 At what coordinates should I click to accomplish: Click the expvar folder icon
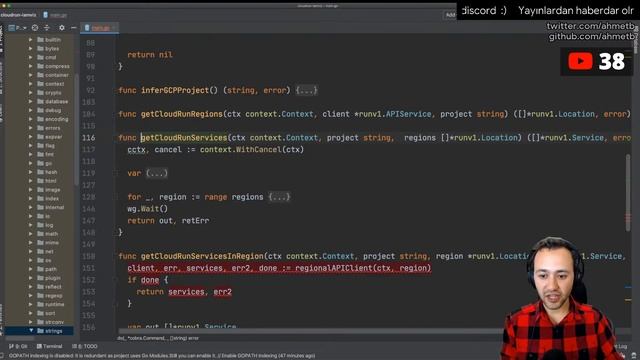[40, 137]
